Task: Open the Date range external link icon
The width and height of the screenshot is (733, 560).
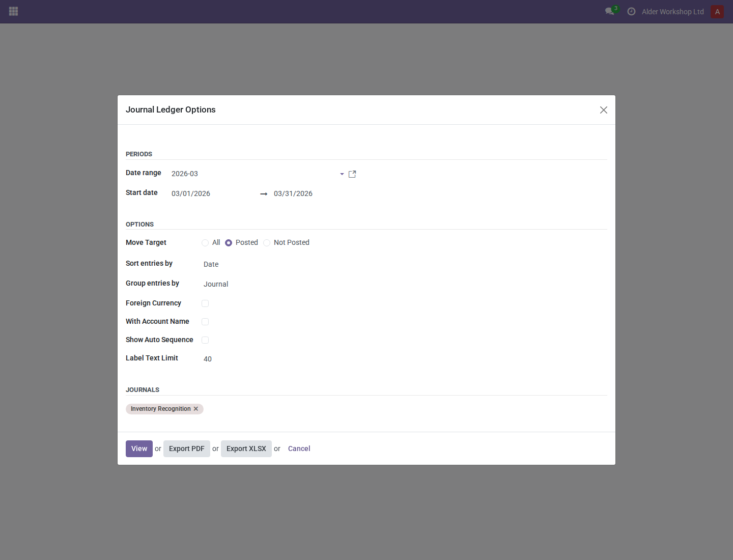Action: point(352,174)
